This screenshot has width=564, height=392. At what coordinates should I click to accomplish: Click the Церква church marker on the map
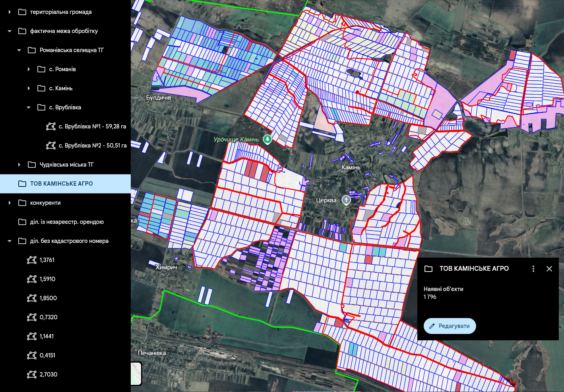click(x=346, y=200)
